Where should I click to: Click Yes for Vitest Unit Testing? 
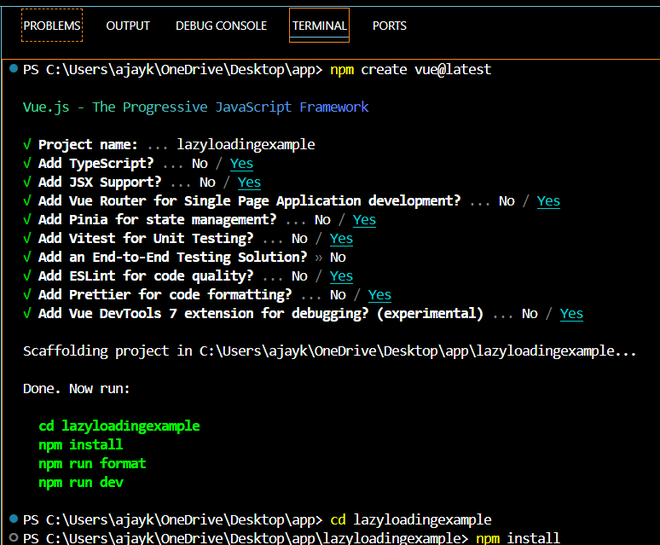tap(341, 238)
